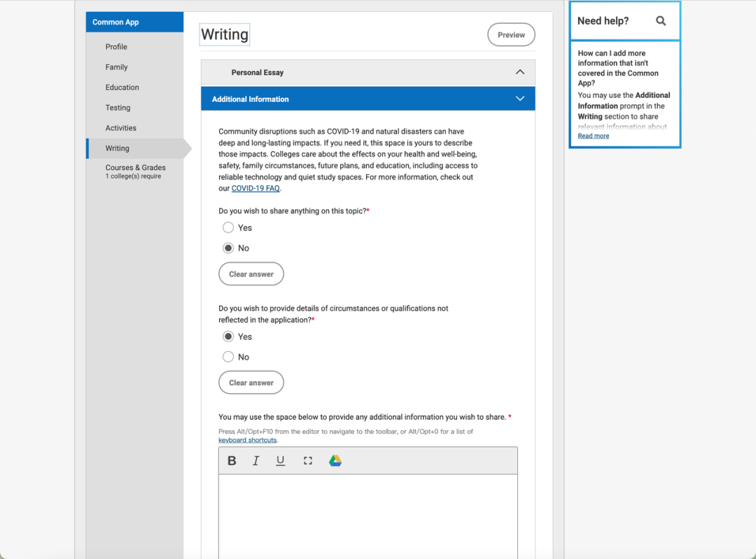Viewport: 756px width, 559px height.
Task: Select Yes for sharing on COVID topic
Action: point(228,227)
